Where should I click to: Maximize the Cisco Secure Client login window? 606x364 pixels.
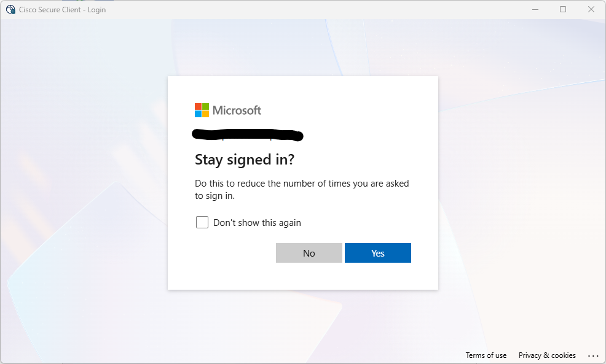[563, 10]
